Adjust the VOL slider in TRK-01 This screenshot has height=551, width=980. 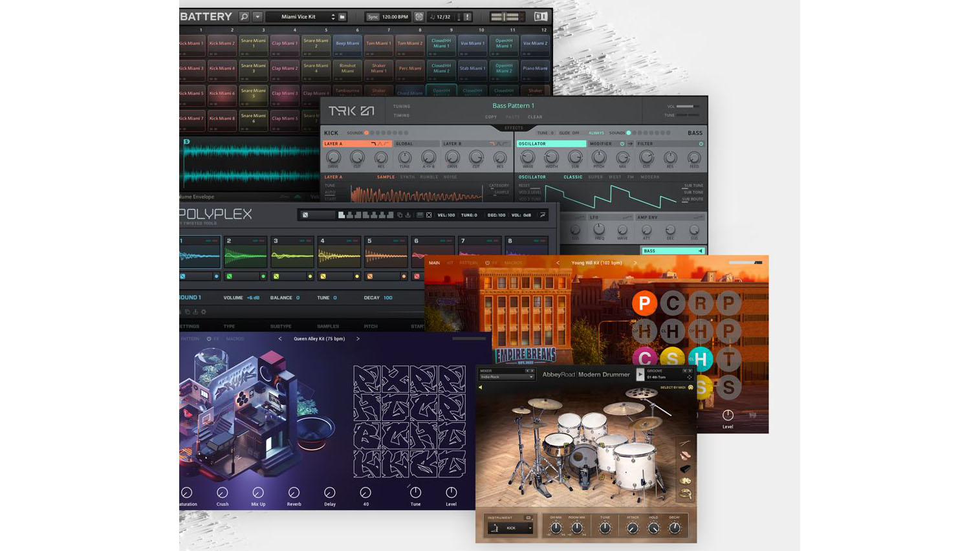tap(687, 106)
